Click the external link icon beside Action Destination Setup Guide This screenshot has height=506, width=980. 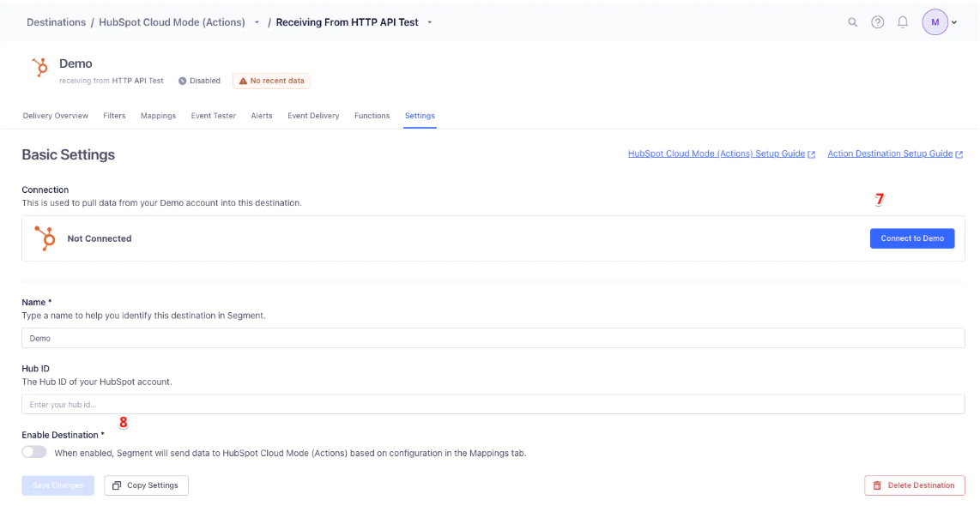959,154
